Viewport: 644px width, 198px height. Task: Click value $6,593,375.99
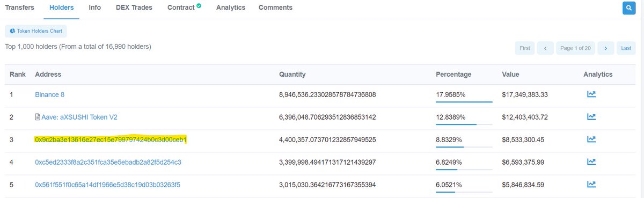(x=523, y=162)
